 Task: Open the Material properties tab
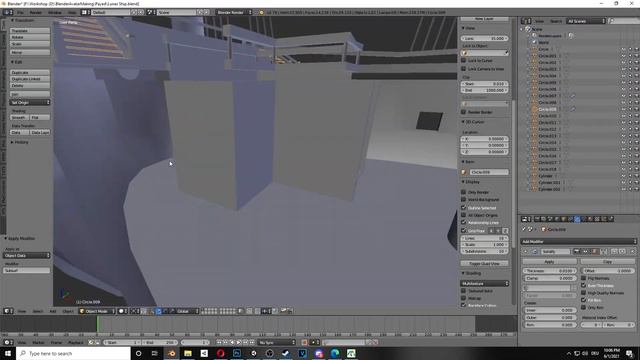[590, 219]
